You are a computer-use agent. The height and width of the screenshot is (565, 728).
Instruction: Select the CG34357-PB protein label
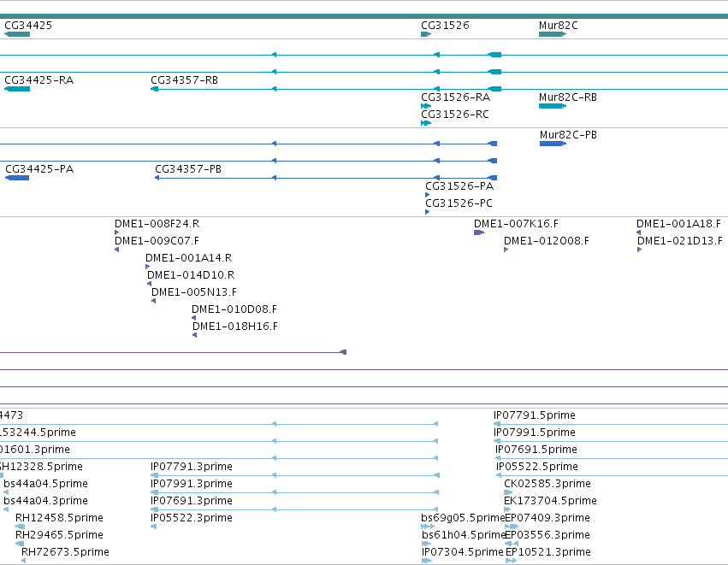[x=188, y=169]
